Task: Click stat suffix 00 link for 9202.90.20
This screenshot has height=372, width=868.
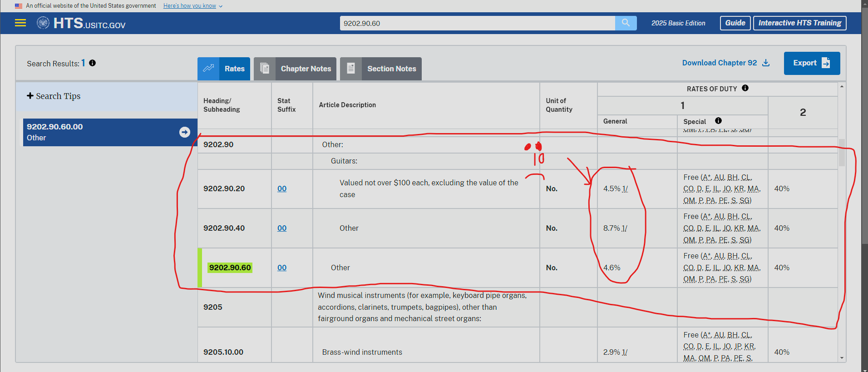Action: (282, 188)
